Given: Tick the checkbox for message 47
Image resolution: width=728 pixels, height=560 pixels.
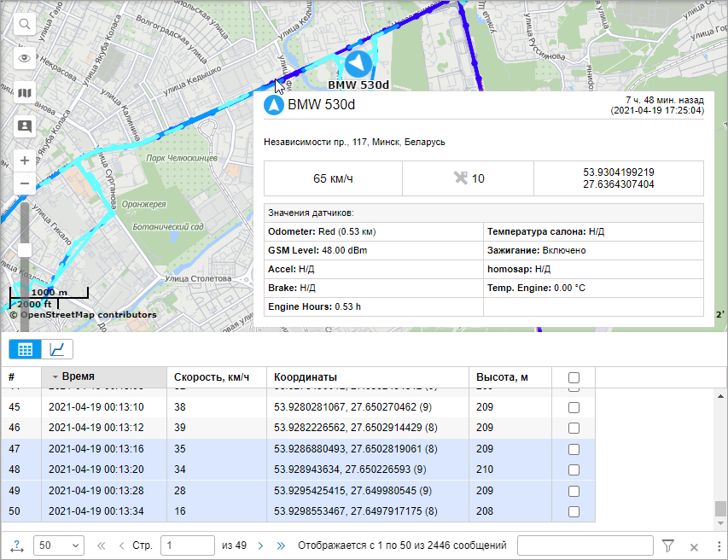Looking at the screenshot, I should pos(574,449).
